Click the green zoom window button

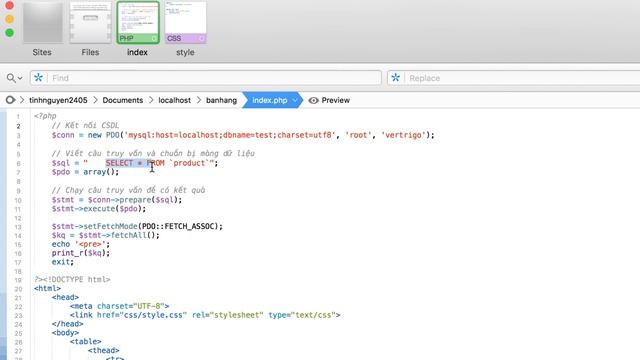pyautogui.click(x=9, y=33)
